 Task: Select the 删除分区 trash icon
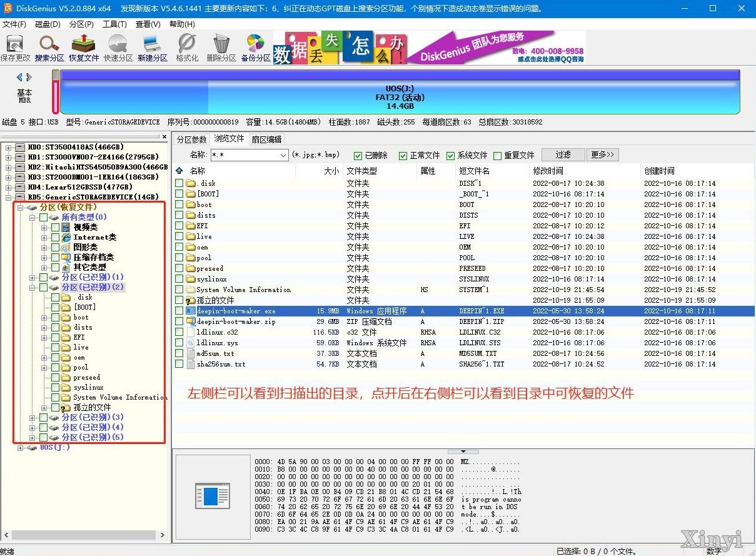pos(221,44)
